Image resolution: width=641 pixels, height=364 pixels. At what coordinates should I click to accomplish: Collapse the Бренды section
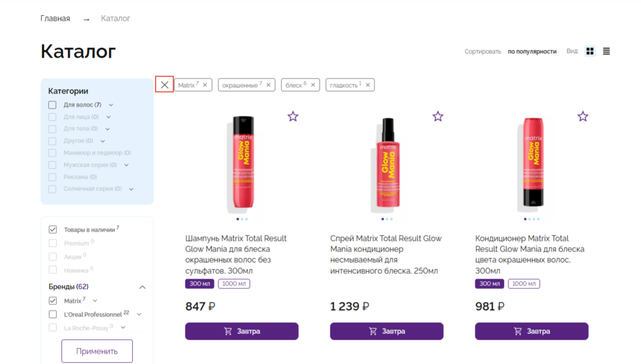click(x=142, y=287)
